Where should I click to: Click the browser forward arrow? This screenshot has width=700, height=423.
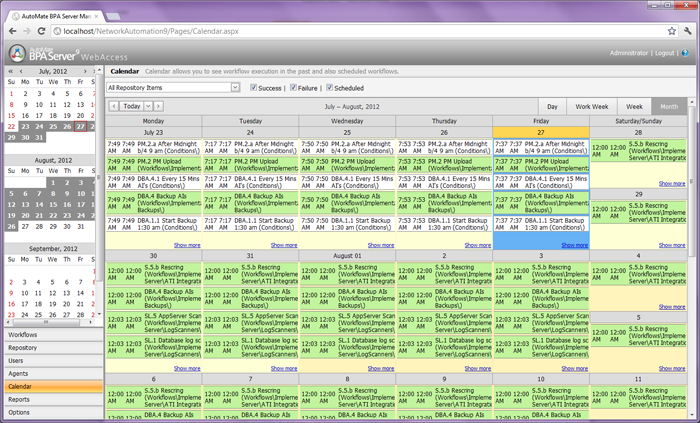27,31
